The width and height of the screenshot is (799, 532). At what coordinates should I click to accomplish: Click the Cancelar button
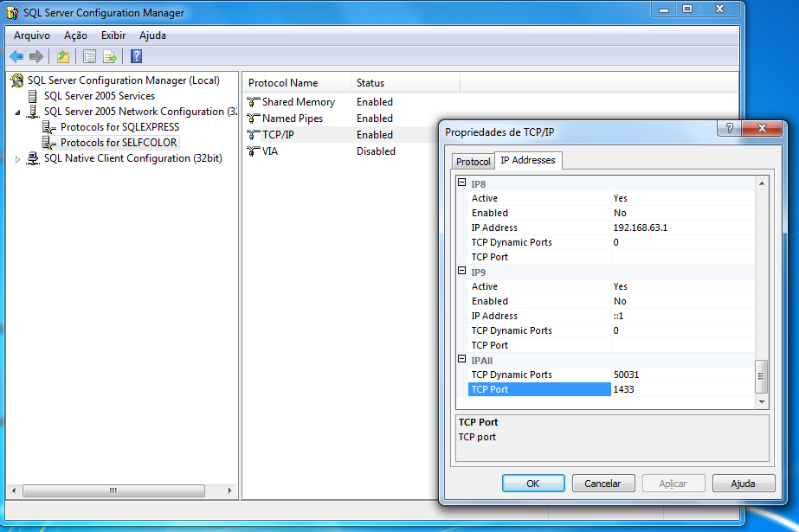coord(603,484)
